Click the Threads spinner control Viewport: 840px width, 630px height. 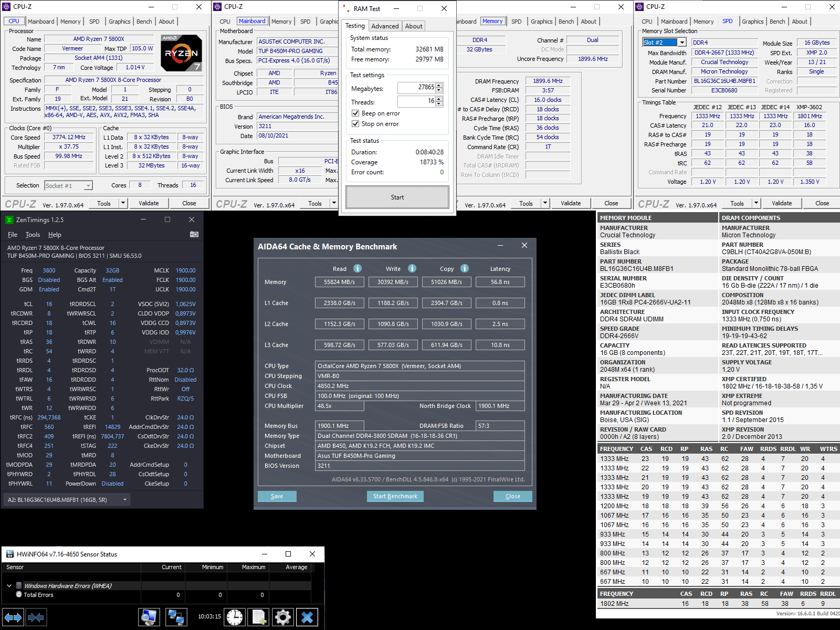pyautogui.click(x=439, y=101)
